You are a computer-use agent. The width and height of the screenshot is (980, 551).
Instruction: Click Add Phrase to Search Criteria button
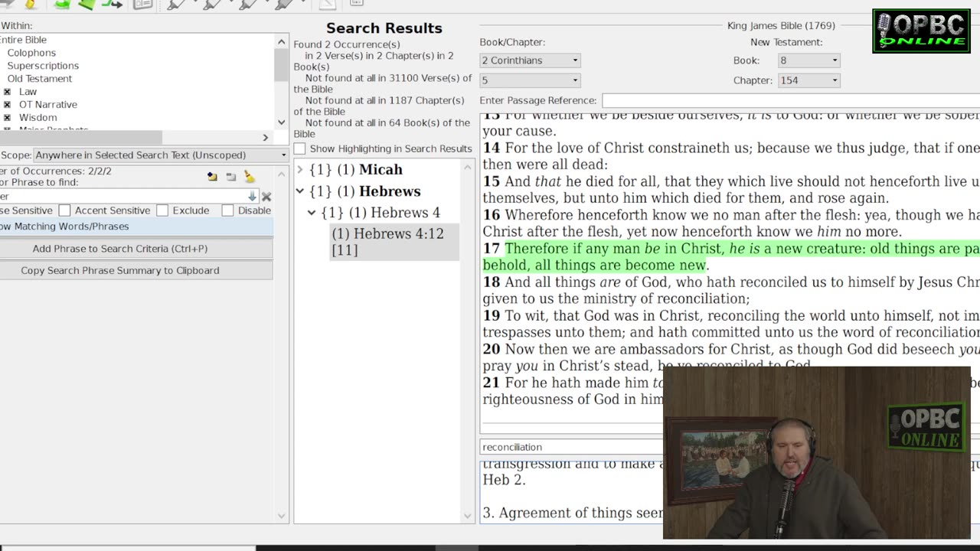[136, 249]
